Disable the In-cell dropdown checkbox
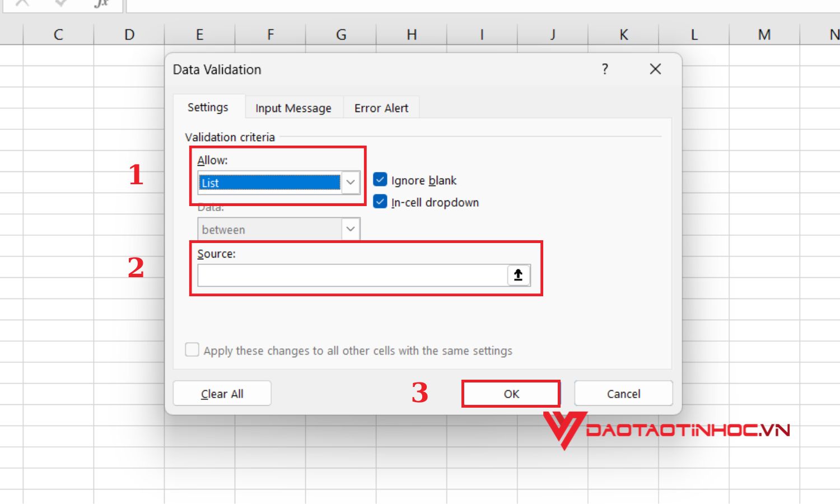This screenshot has height=504, width=840. [x=380, y=202]
